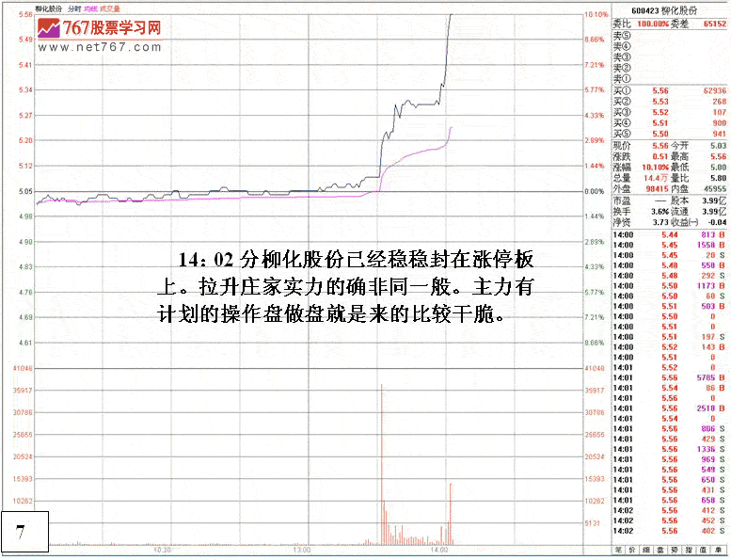Click the tallest volume bar in chart
Screen dimensions: 731x560
pos(381,461)
